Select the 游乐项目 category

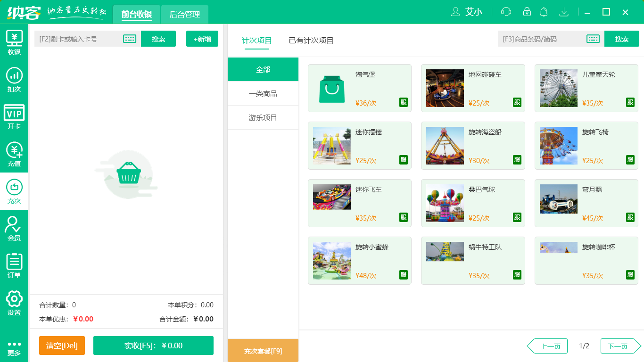click(x=263, y=117)
